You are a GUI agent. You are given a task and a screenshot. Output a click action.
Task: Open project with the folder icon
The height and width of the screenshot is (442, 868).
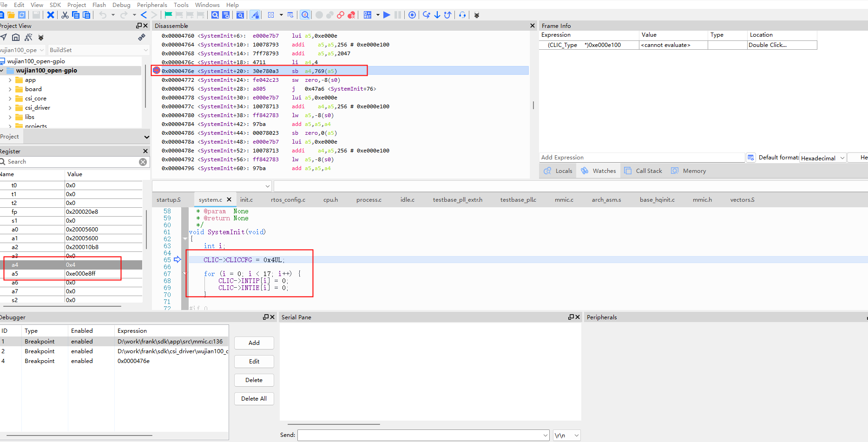click(x=11, y=15)
